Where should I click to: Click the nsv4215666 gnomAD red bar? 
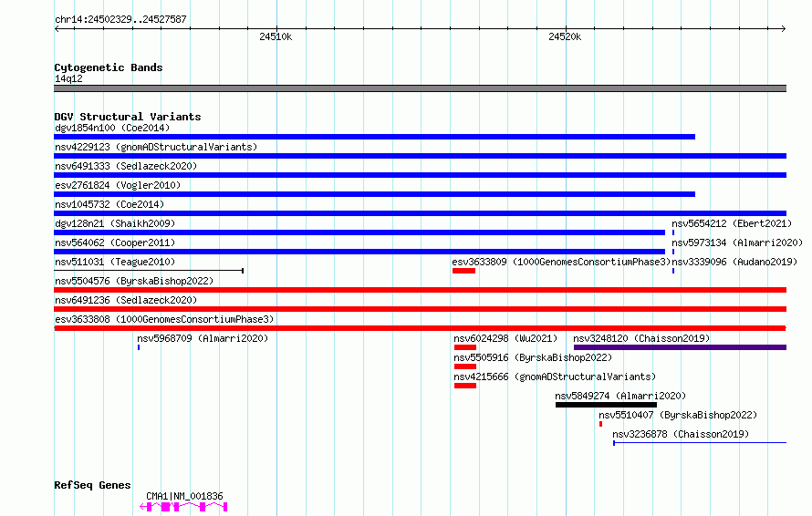(x=465, y=386)
